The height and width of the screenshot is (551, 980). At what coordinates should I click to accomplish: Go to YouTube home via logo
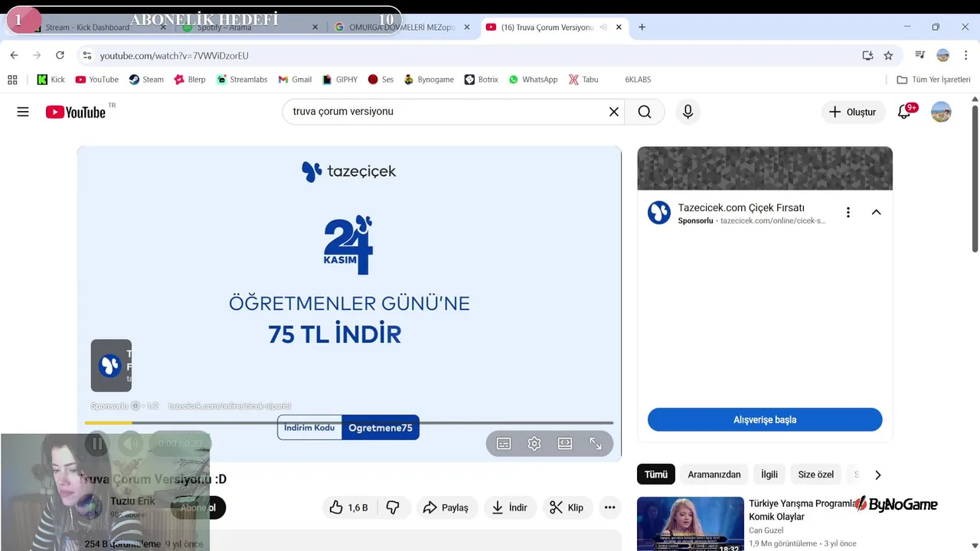tap(76, 112)
